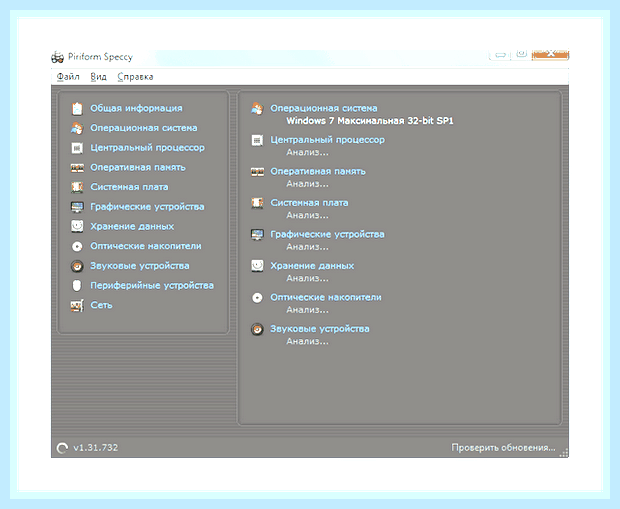
Task: Click the Графические устройства monitor icon in sidebar
Action: [77, 207]
